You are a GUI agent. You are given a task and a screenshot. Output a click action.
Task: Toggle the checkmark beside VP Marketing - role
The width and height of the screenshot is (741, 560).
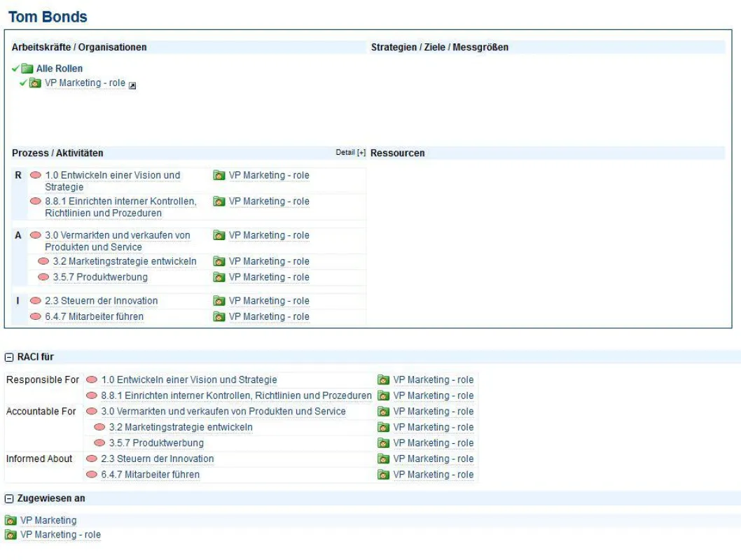[x=23, y=83]
